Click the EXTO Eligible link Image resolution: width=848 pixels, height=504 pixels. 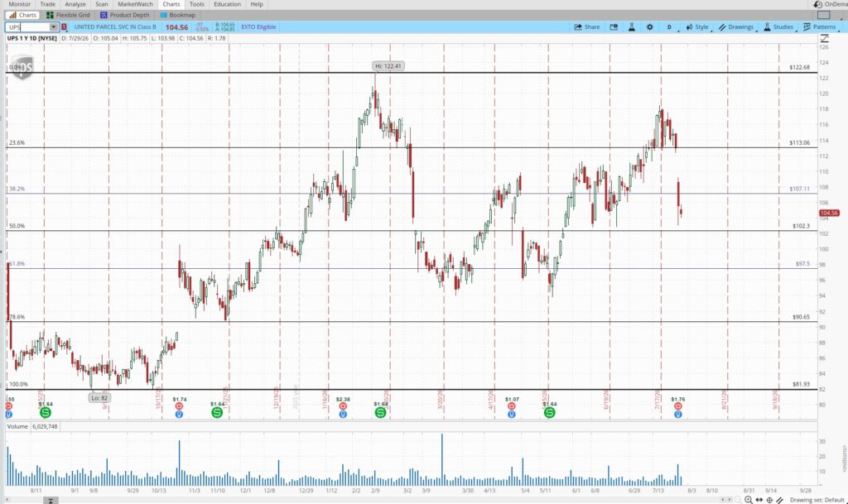258,27
